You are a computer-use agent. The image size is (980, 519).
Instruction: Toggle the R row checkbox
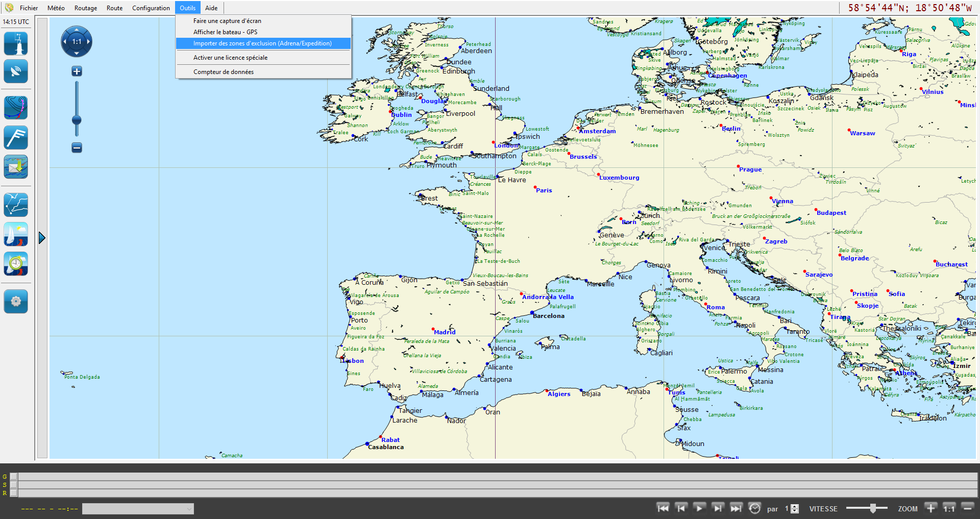pos(14,493)
